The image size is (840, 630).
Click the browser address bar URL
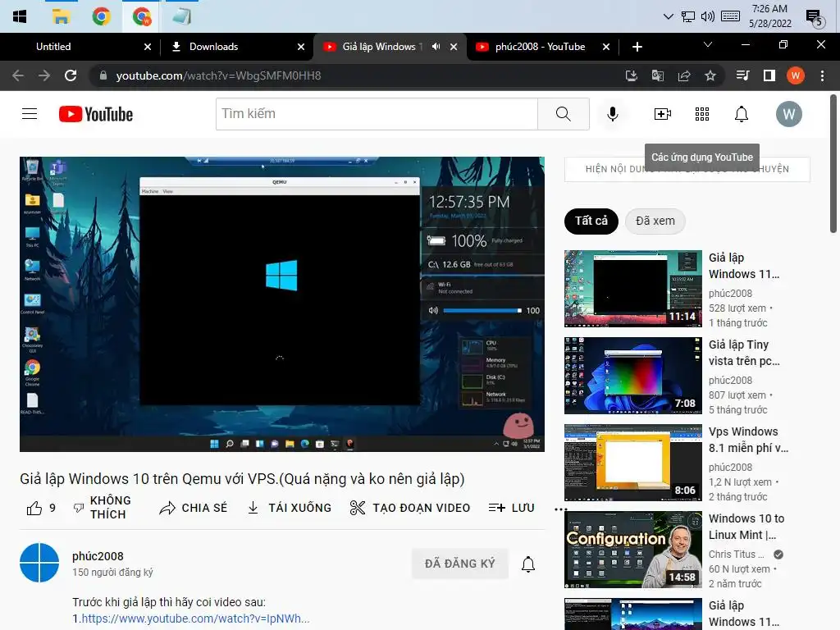tap(218, 75)
